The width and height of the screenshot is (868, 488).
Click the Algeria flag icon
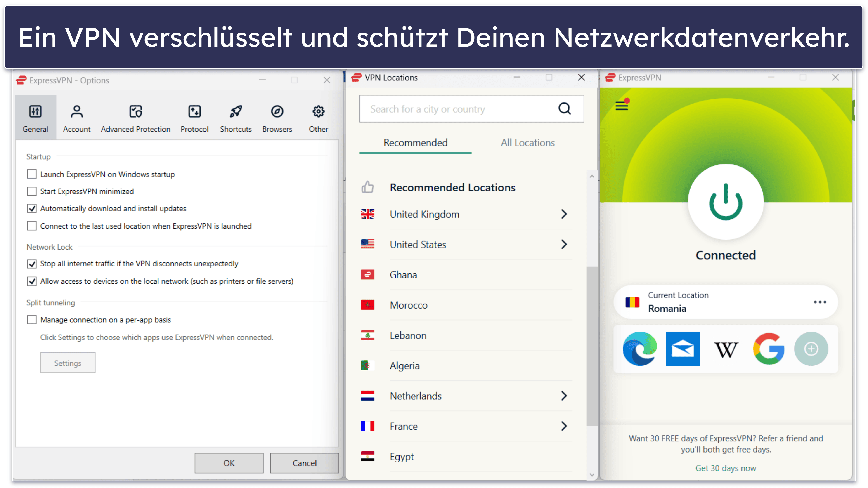coord(367,365)
